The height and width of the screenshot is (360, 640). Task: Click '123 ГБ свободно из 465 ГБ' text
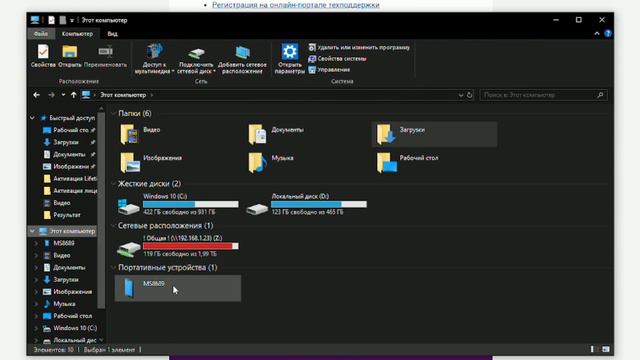(307, 212)
